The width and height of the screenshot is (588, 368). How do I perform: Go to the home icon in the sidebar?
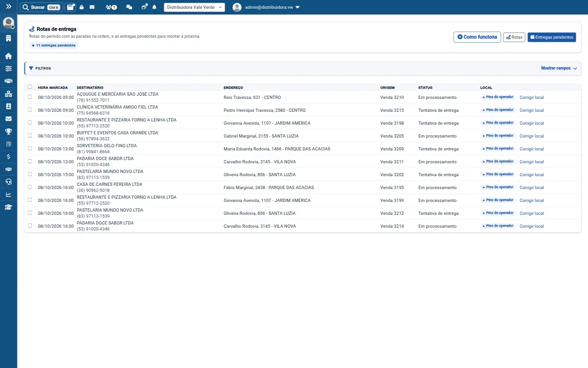(x=8, y=56)
